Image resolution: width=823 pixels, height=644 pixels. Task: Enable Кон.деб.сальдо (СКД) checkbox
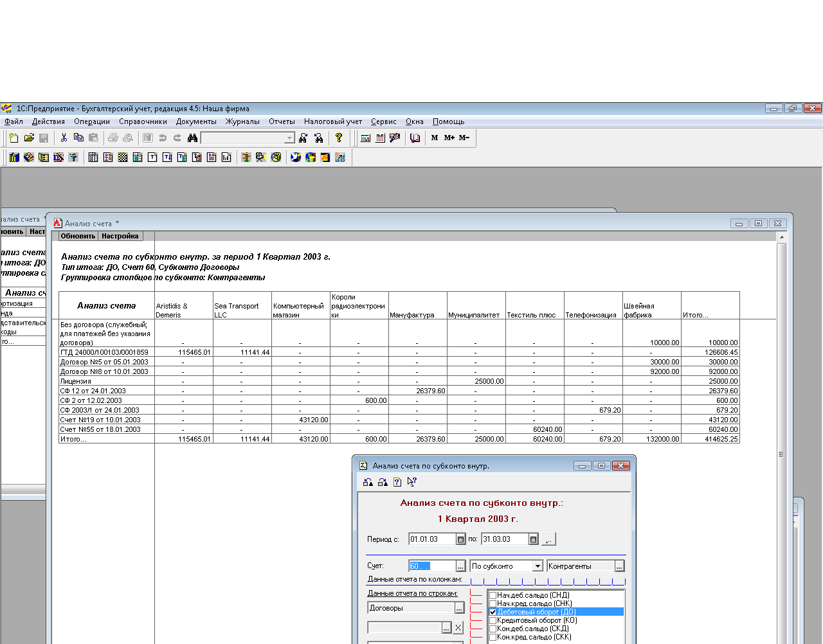493,629
